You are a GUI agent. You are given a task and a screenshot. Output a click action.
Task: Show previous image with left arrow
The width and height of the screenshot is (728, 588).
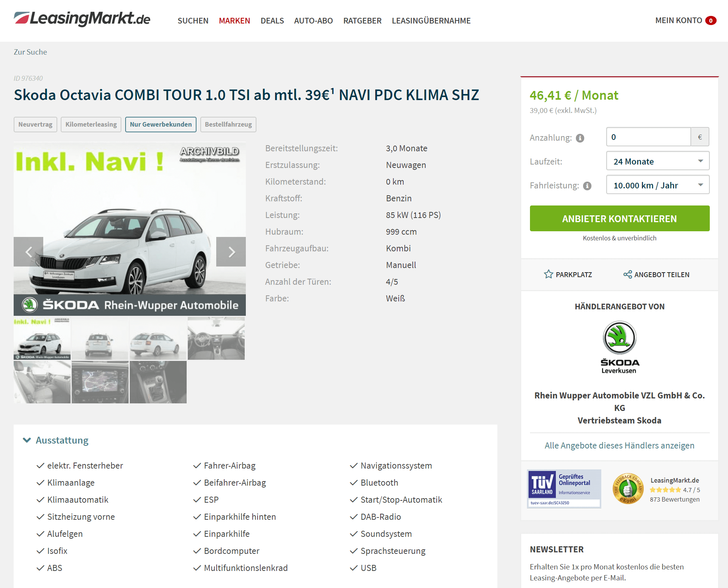(28, 252)
